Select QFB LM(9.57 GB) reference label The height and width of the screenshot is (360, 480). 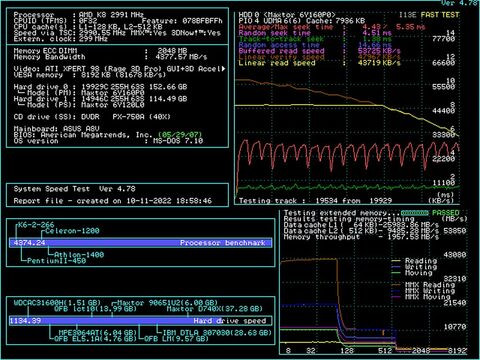tap(177, 339)
